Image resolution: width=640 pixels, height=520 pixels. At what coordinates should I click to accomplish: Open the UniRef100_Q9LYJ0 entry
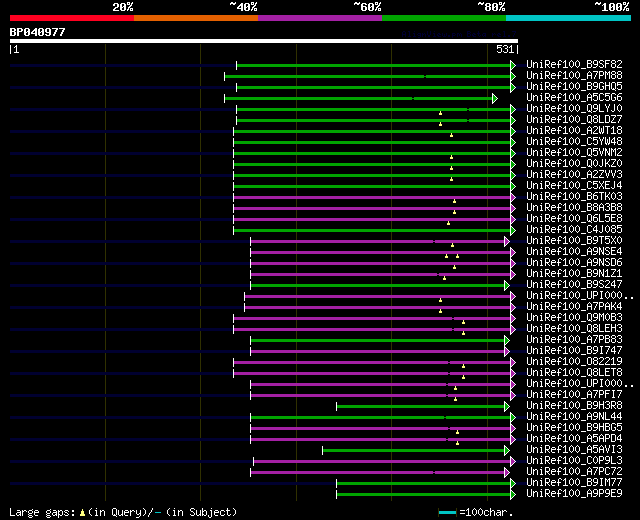click(574, 109)
